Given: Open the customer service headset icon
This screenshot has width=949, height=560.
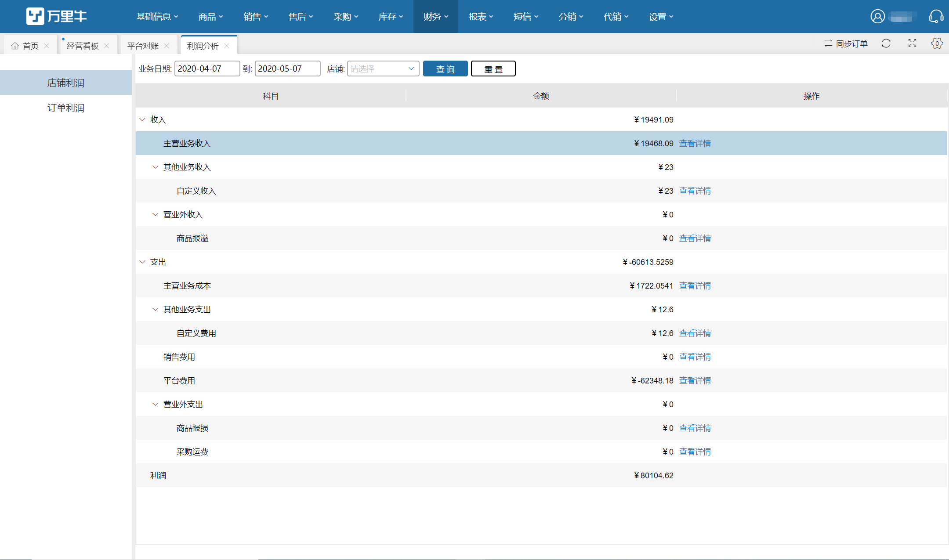Looking at the screenshot, I should (x=936, y=16).
